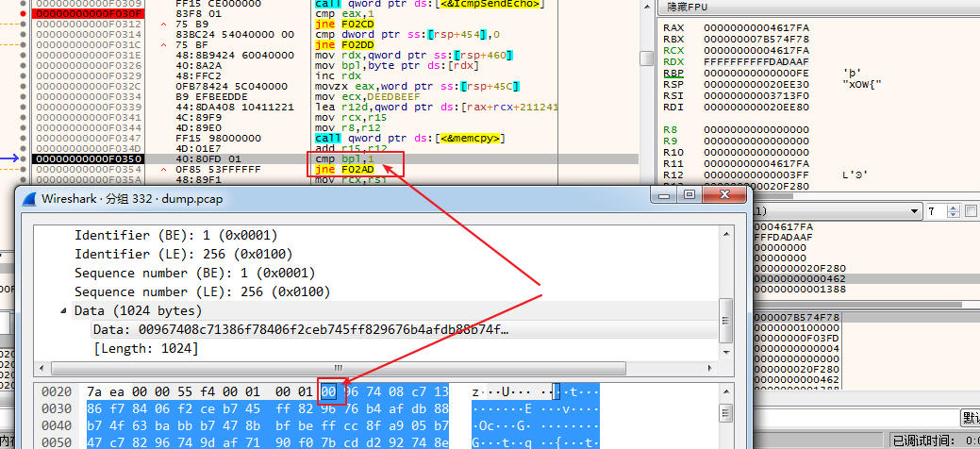This screenshot has width=980, height=449.
Task: Select the RAX register value
Action: click(x=756, y=28)
